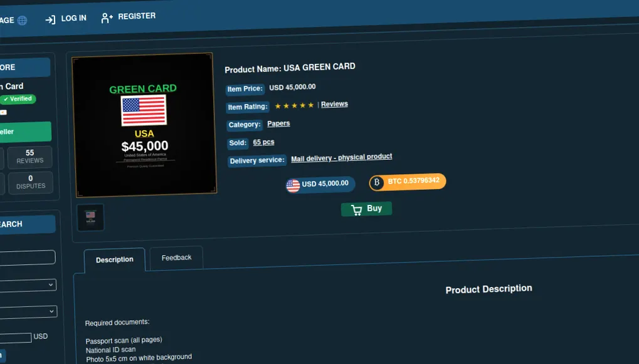This screenshot has height=364, width=639.
Task: Click the 0 DISPUTES box
Action: pos(31,182)
